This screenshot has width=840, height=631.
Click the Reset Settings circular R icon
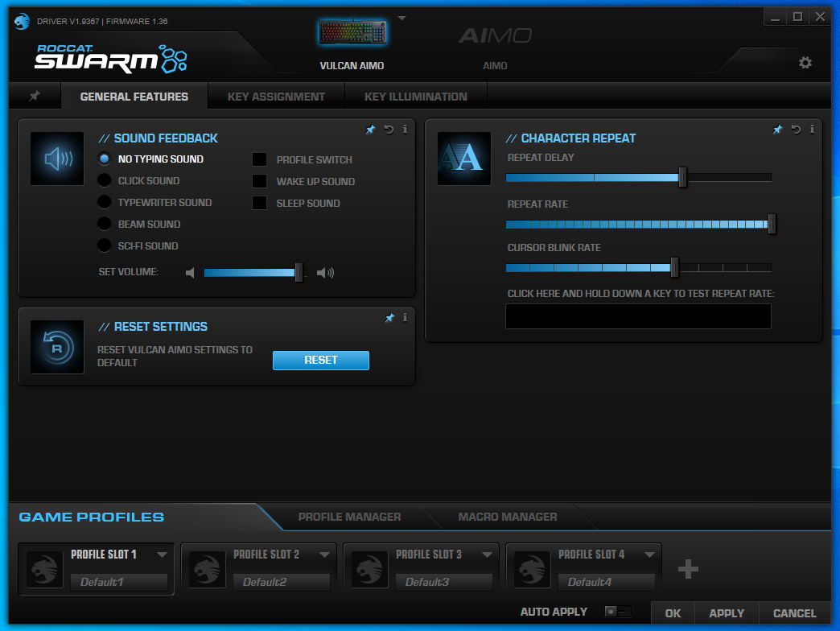(57, 347)
